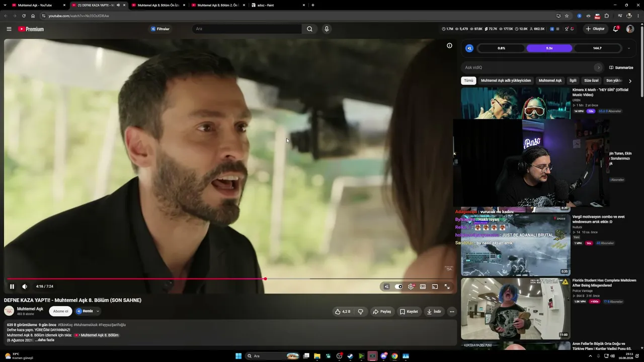Open File Explorer from the taskbar
Viewport: 644px width, 362px height.
point(317,356)
